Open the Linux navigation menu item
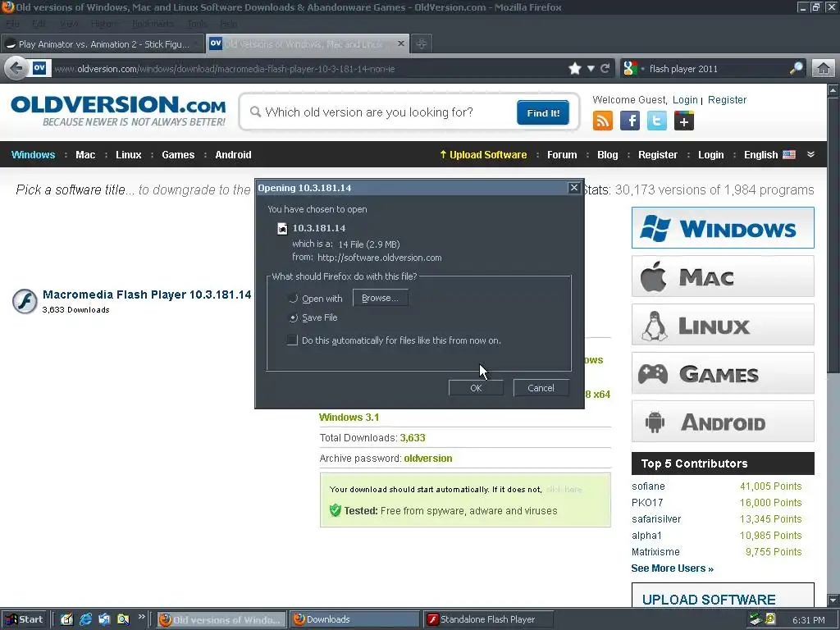The width and height of the screenshot is (840, 630). (129, 155)
